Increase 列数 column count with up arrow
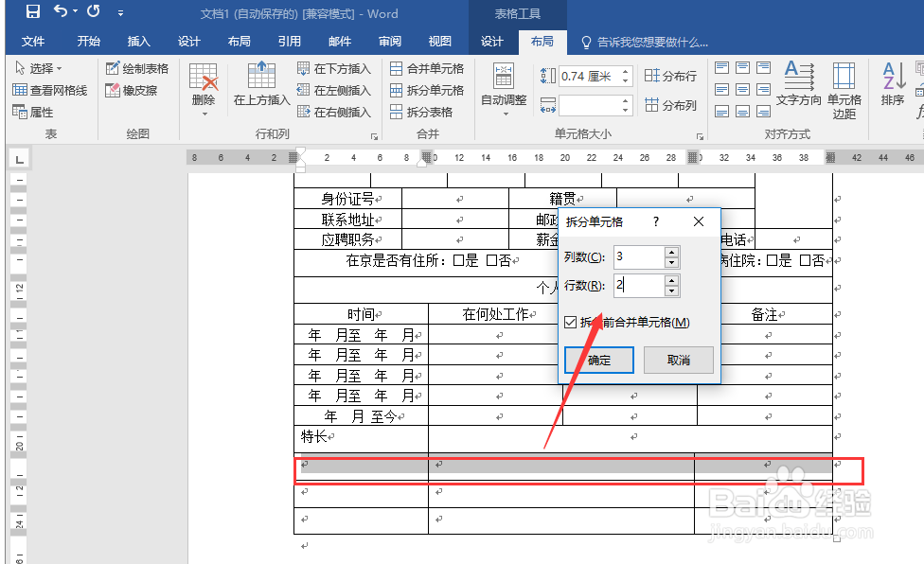This screenshot has height=564, width=924. pos(672,252)
